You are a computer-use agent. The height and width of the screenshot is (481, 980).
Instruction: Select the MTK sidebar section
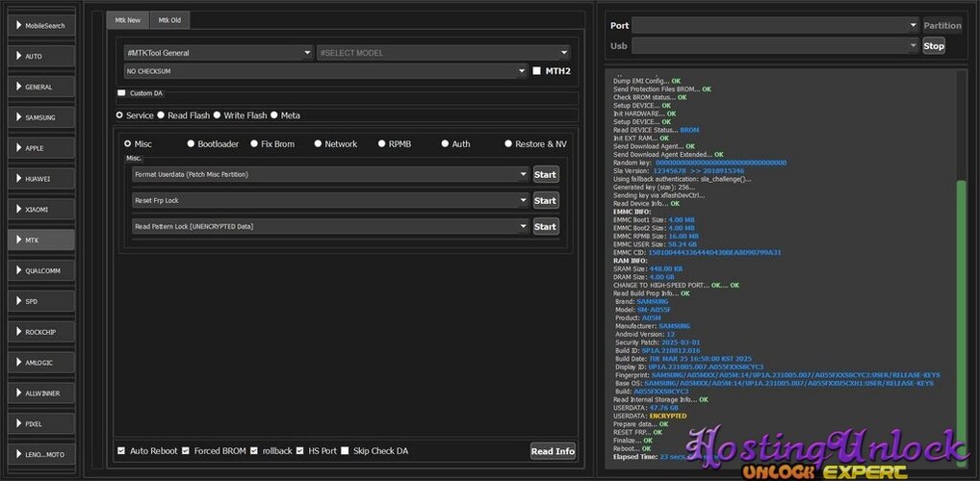click(41, 240)
